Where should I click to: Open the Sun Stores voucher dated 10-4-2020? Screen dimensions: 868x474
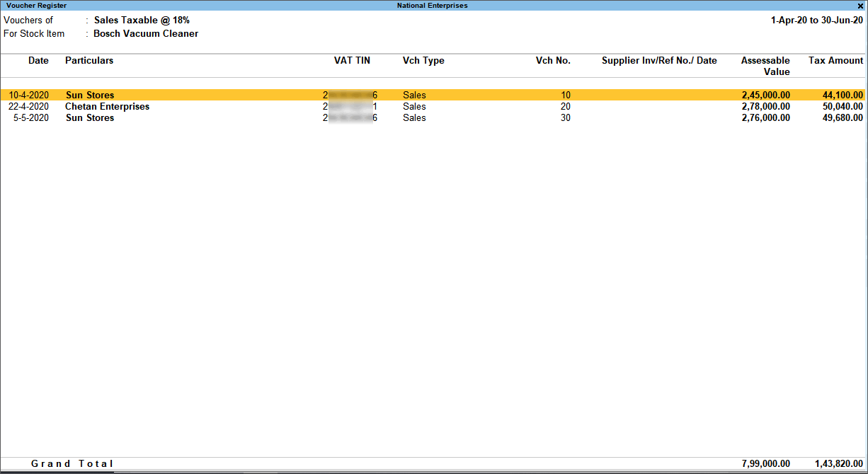click(433, 96)
